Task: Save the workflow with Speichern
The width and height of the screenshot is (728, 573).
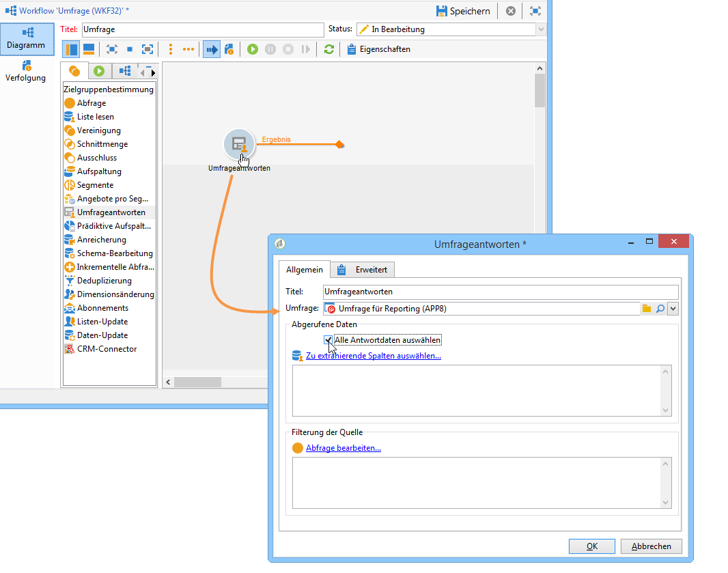Action: pyautogui.click(x=463, y=11)
